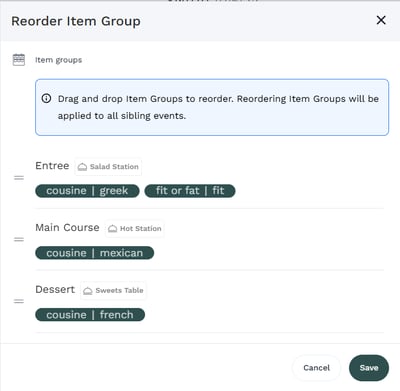Click the Entree drag handle icon
Image resolution: width=400 pixels, height=391 pixels.
click(x=19, y=178)
